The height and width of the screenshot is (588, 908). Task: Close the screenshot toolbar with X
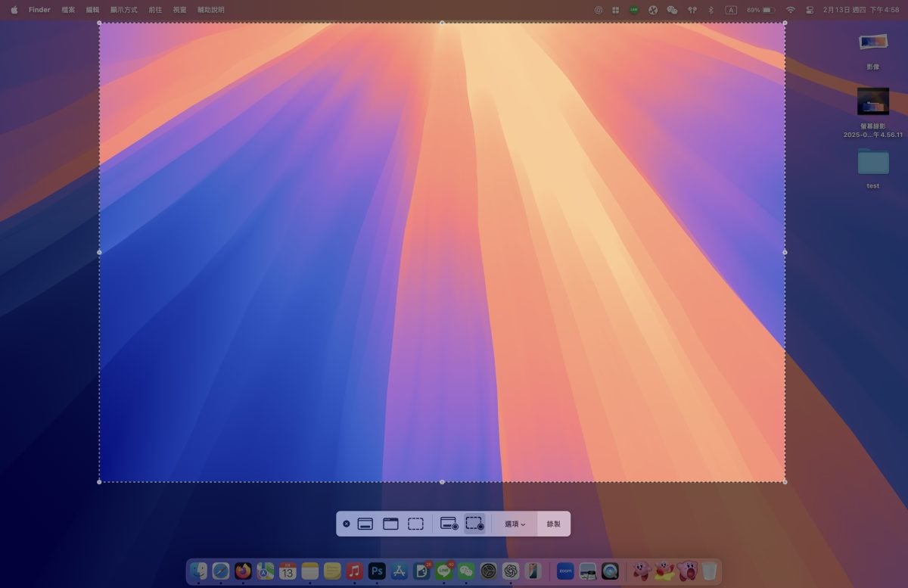(x=347, y=524)
